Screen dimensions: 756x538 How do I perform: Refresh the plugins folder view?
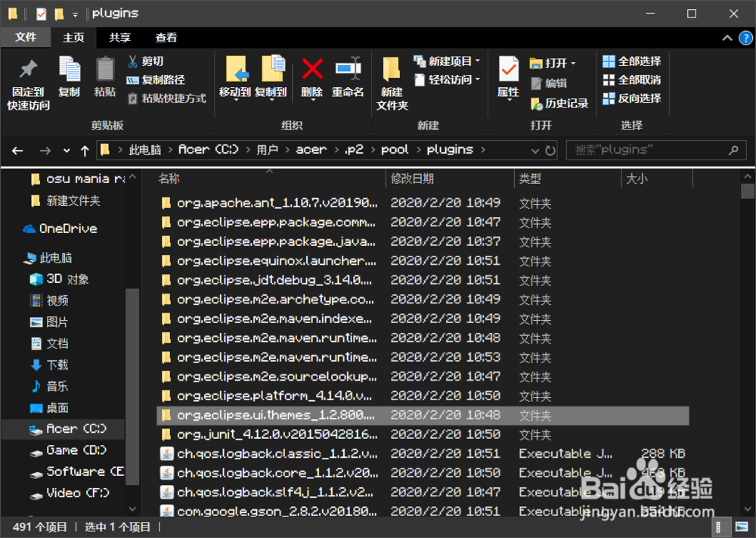click(x=550, y=151)
